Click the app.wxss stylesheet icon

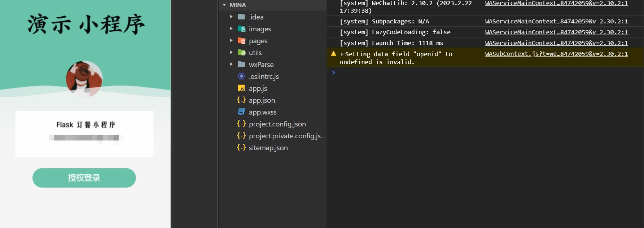pos(241,112)
